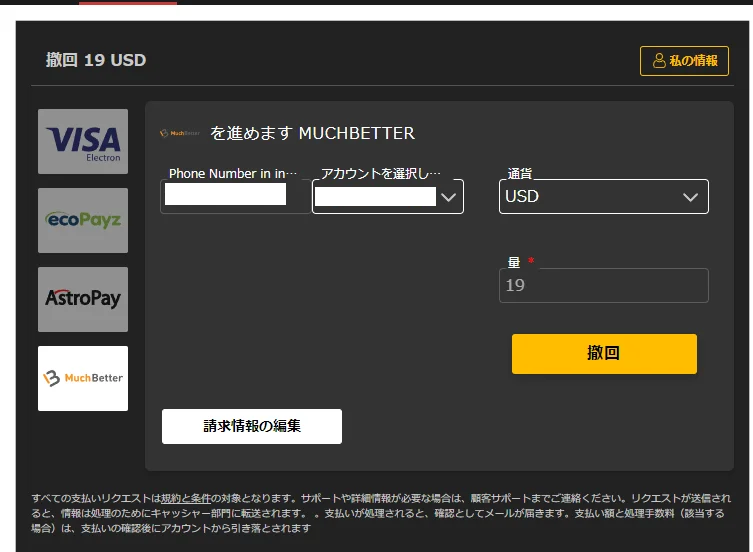Submit with the yellow 撤回 button
Image resolution: width=753 pixels, height=552 pixels.
point(604,354)
